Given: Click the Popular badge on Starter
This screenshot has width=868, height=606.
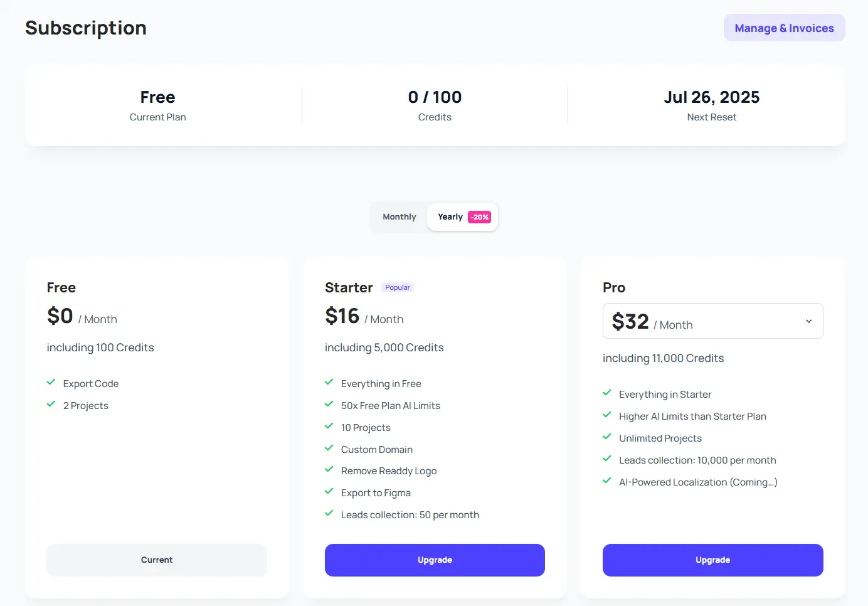Looking at the screenshot, I should pyautogui.click(x=398, y=287).
